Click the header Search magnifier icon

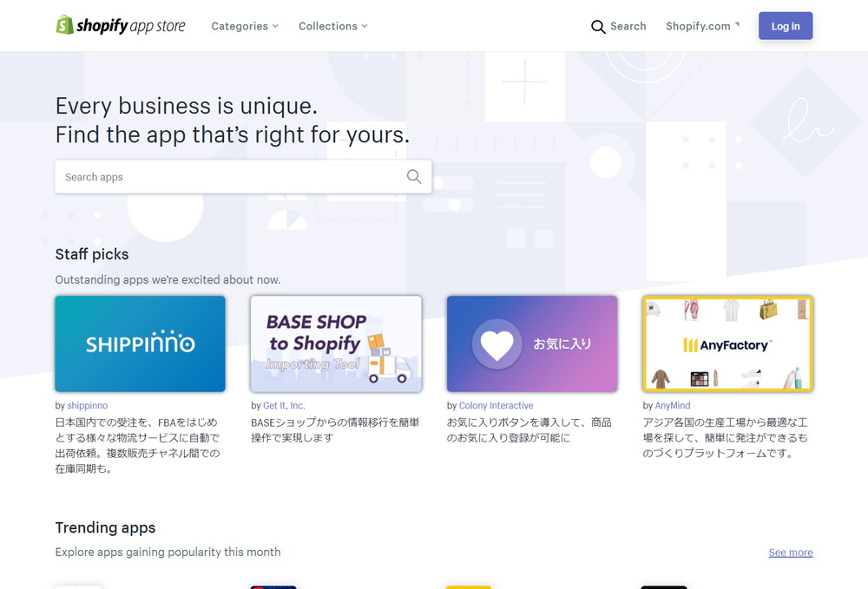coord(598,27)
